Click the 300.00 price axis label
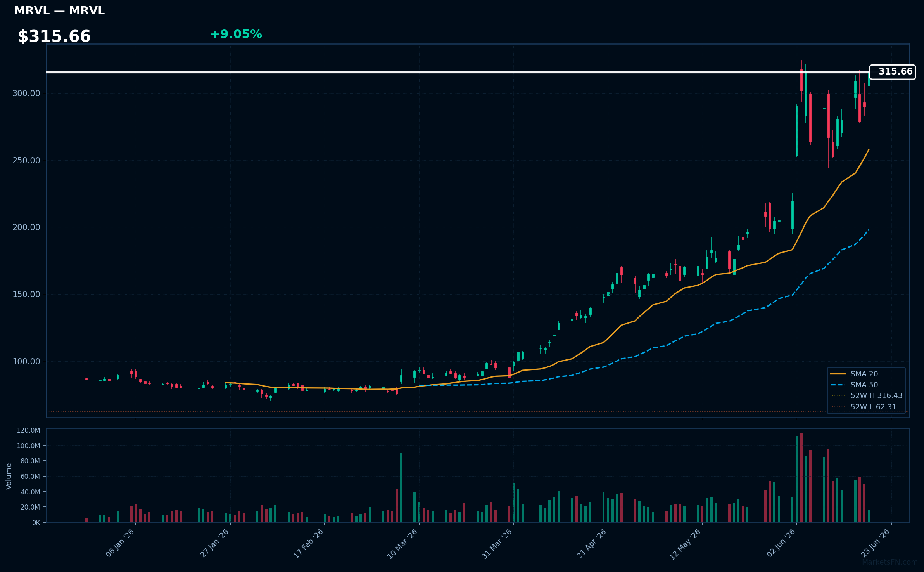924x572 pixels. 26,94
